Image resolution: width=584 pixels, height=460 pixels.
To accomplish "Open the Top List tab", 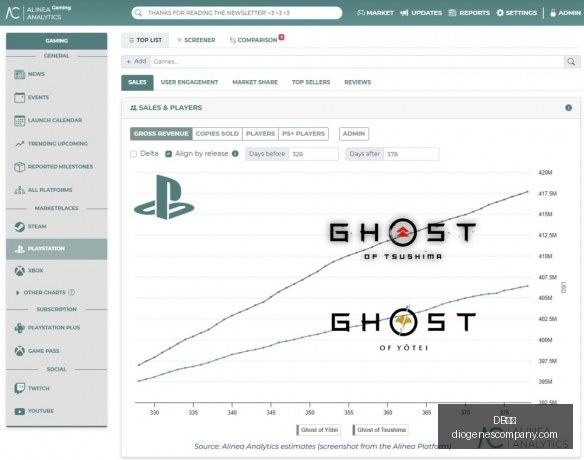I will tap(145, 40).
